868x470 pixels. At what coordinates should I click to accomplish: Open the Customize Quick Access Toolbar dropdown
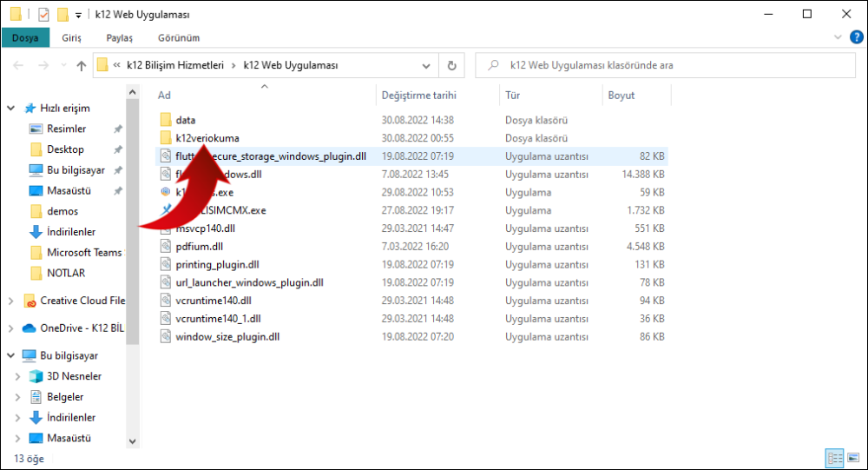pos(79,15)
